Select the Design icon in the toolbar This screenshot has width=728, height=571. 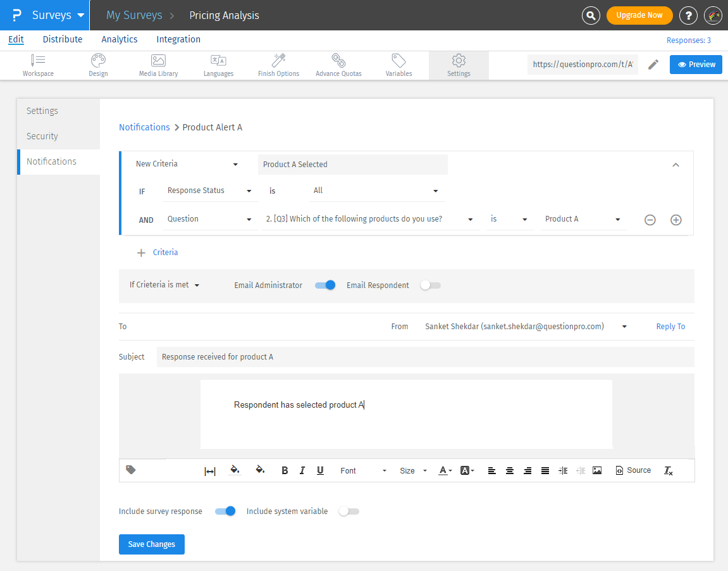coord(98,65)
